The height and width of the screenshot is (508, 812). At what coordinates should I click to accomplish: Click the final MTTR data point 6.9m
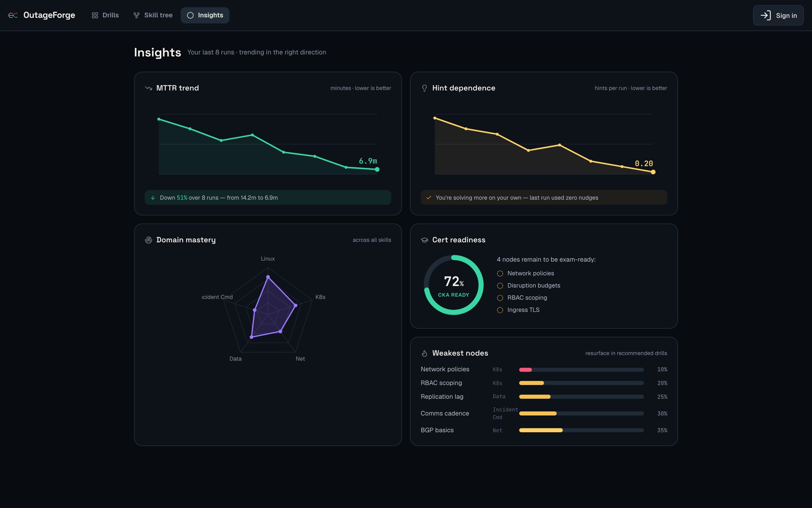[377, 169]
